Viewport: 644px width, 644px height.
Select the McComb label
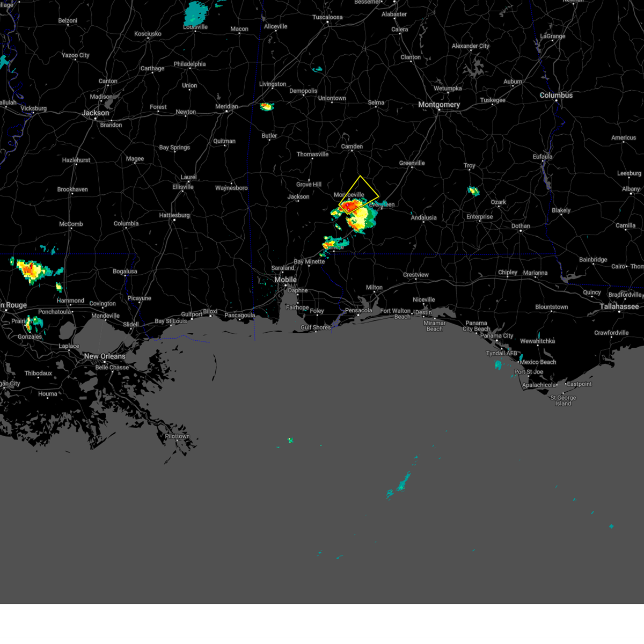tap(71, 224)
